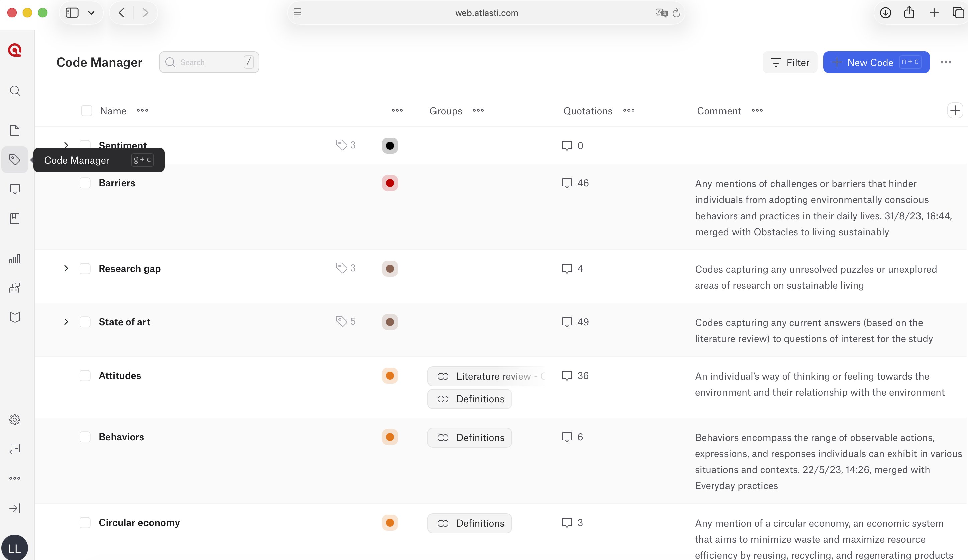The height and width of the screenshot is (560, 968).
Task: Open the open-book sidebar icon
Action: [x=15, y=317]
